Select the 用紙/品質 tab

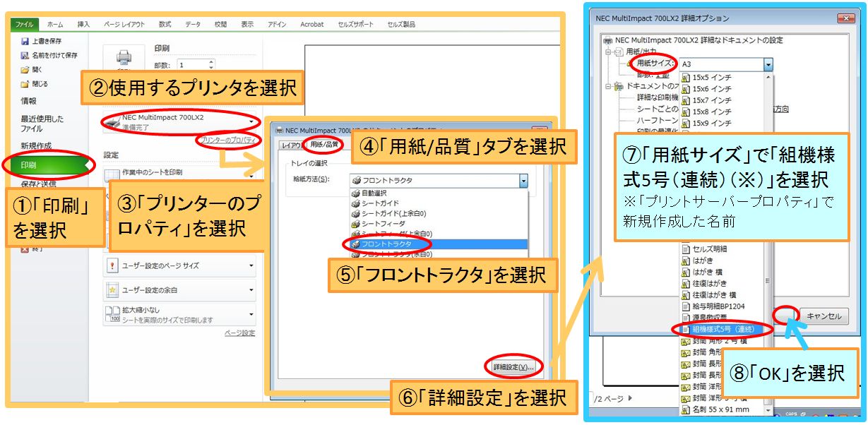point(325,145)
